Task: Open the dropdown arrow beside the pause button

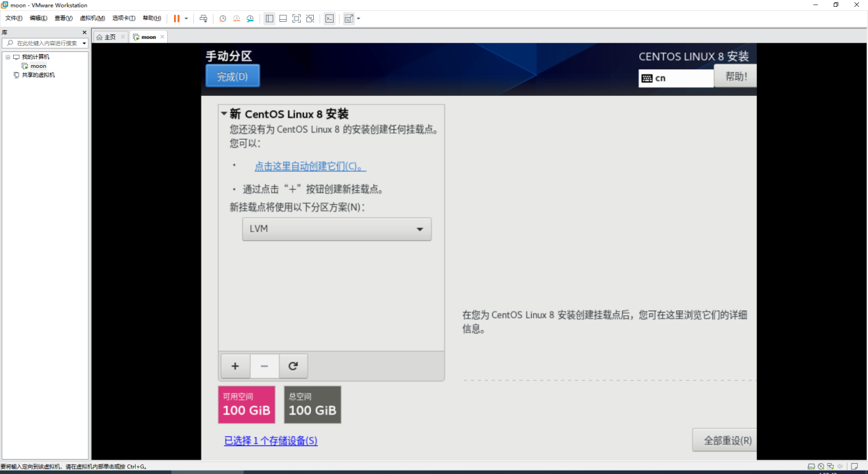Action: 186,18
